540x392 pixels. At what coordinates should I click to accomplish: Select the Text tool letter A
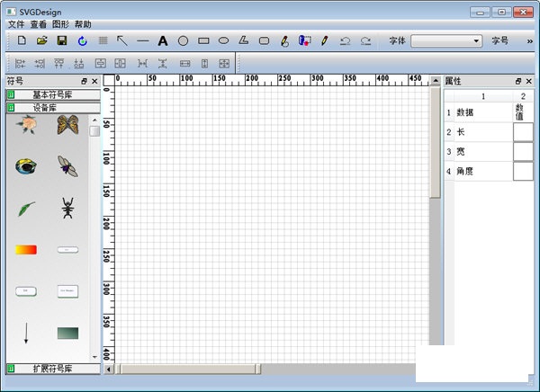point(163,41)
